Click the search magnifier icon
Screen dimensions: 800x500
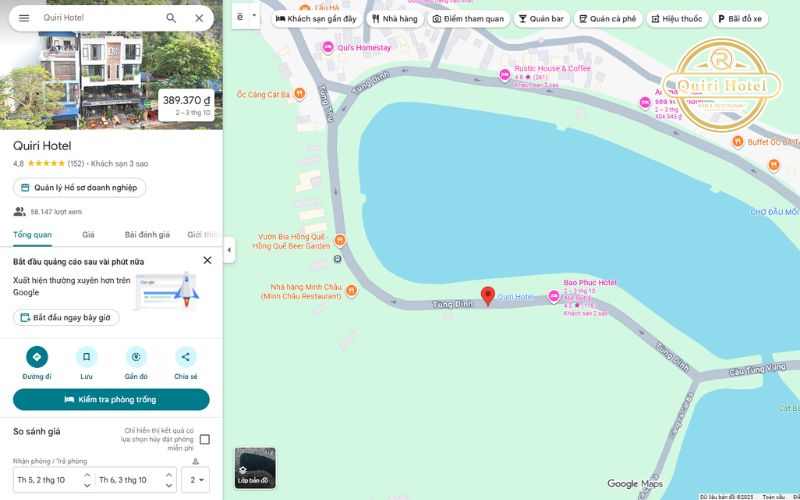171,18
